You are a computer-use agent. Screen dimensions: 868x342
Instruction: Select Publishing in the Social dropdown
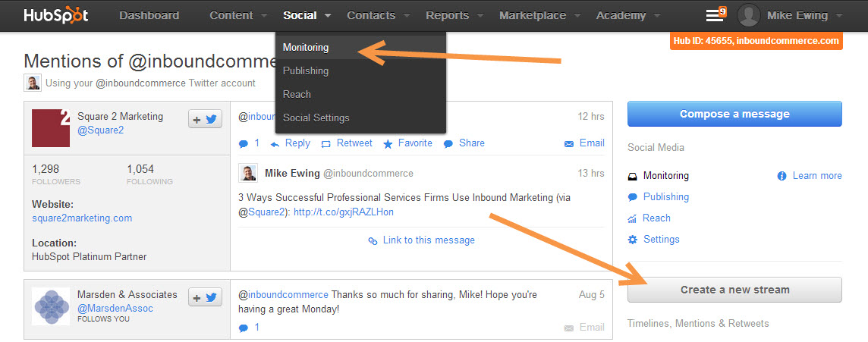pyautogui.click(x=360, y=71)
